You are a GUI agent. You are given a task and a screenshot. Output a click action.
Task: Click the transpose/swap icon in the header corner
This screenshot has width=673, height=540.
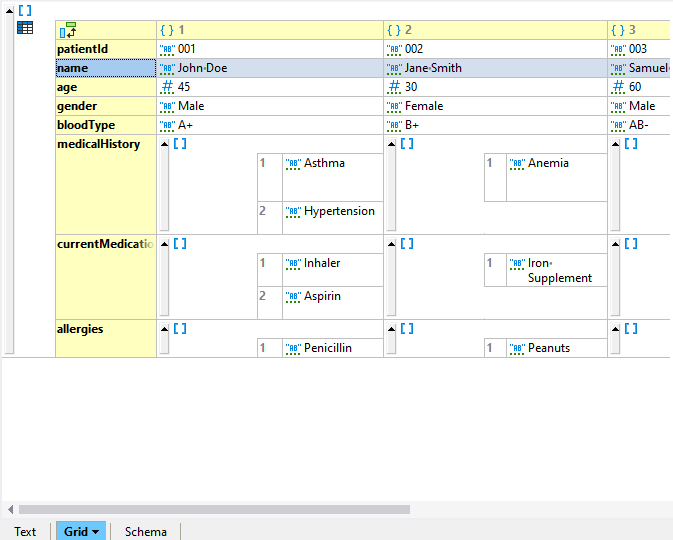pyautogui.click(x=68, y=30)
